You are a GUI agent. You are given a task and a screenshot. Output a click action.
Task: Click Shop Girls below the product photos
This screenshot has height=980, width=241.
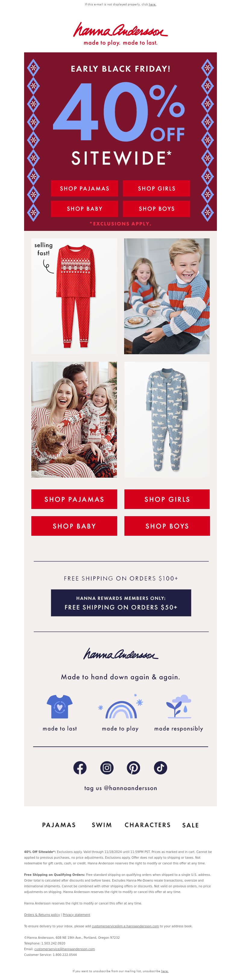(x=167, y=499)
